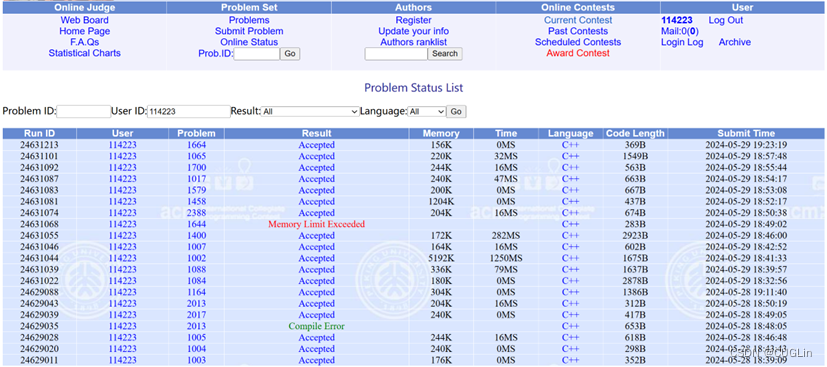Open Current Contest link
This screenshot has height=367, width=827.
pos(578,20)
